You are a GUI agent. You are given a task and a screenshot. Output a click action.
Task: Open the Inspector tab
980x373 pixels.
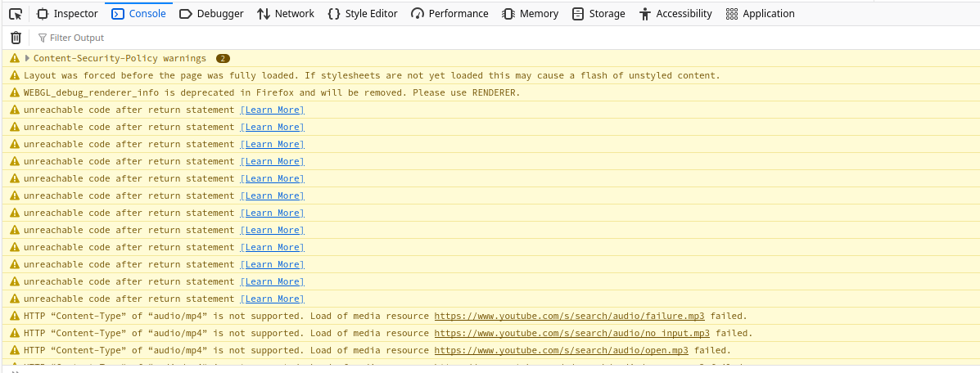[x=68, y=13]
